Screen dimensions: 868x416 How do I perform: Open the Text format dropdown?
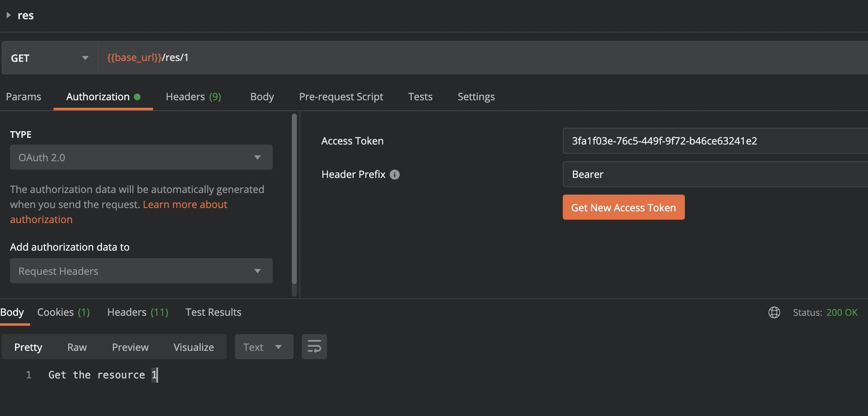point(263,347)
